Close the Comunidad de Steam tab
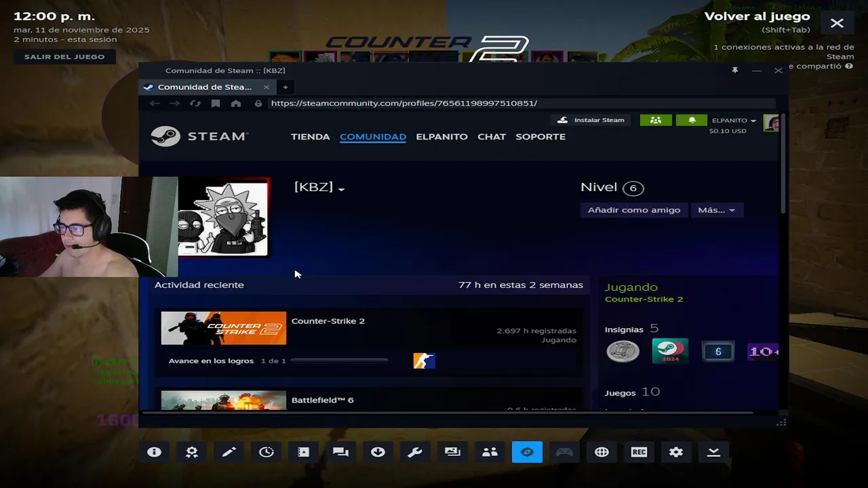868x488 pixels. point(267,87)
